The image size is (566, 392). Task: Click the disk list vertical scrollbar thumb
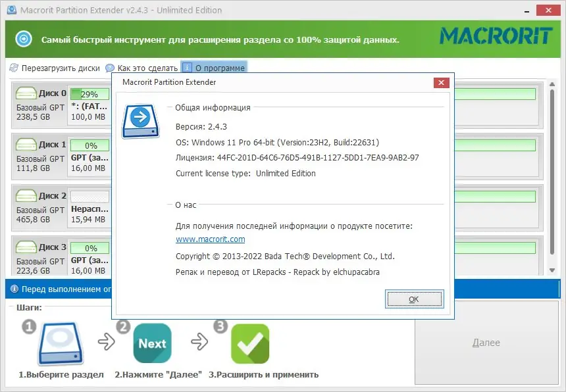click(552, 172)
